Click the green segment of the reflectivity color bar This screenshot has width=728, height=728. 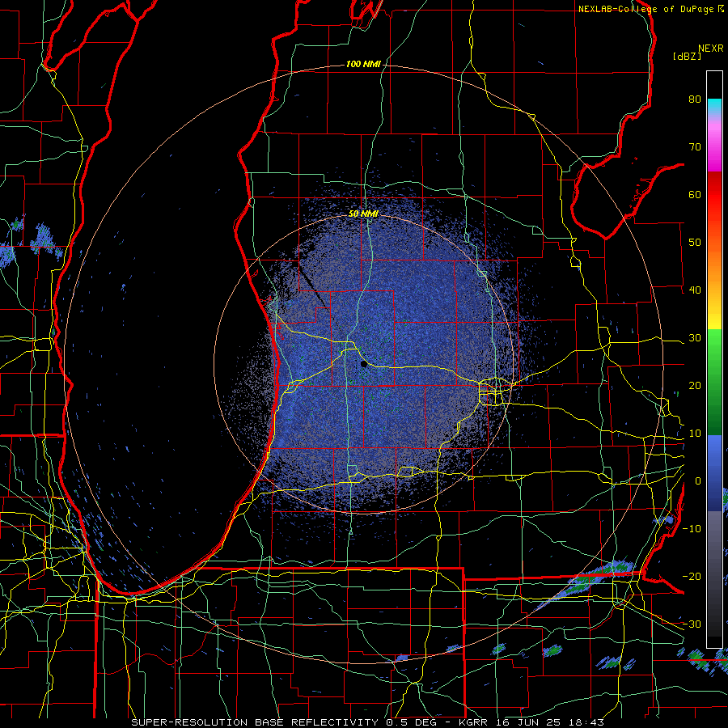714,382
